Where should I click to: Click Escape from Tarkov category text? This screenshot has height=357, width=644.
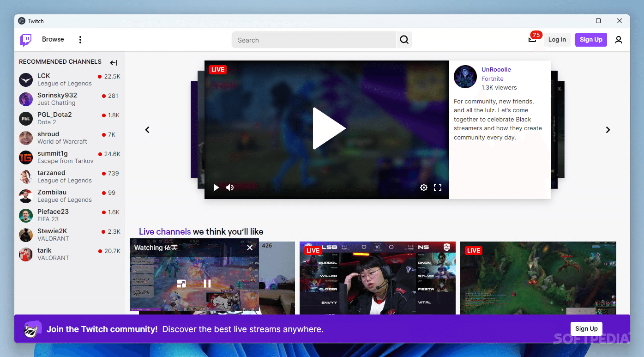[66, 161]
